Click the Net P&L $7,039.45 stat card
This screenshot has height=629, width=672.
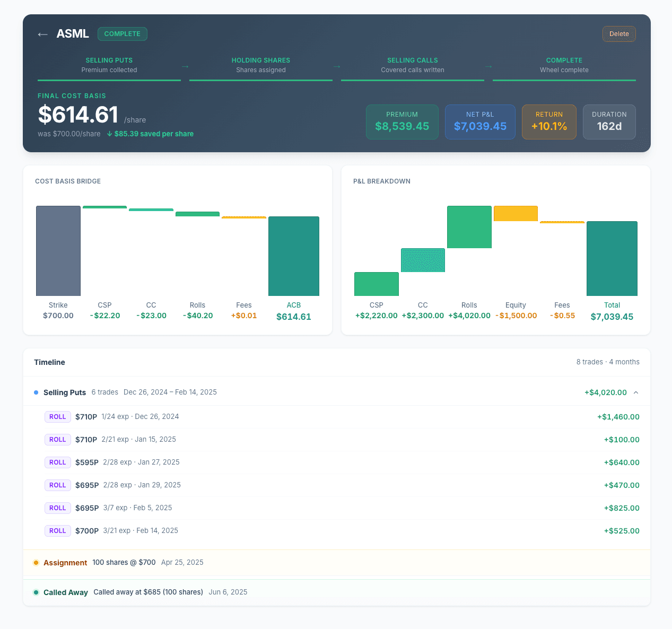click(x=480, y=122)
